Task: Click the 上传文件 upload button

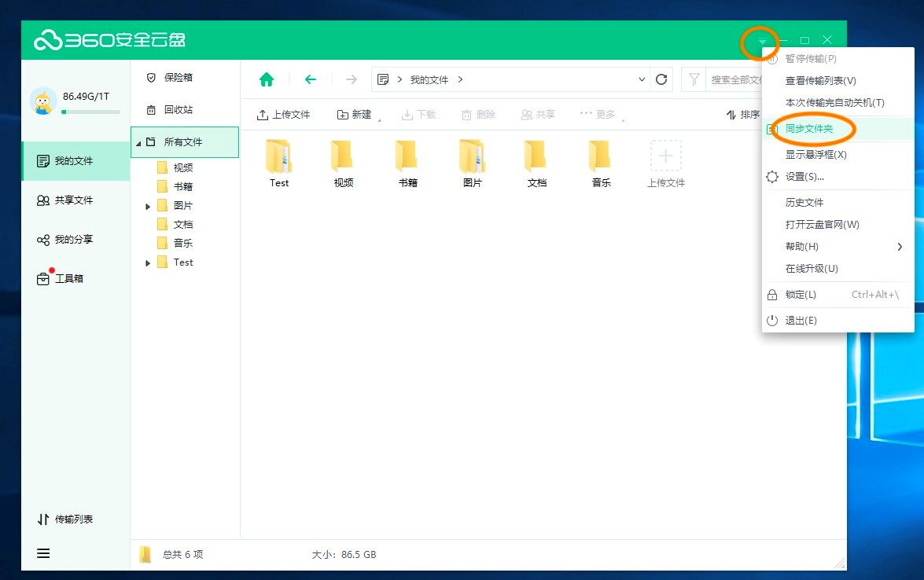Action: (283, 114)
